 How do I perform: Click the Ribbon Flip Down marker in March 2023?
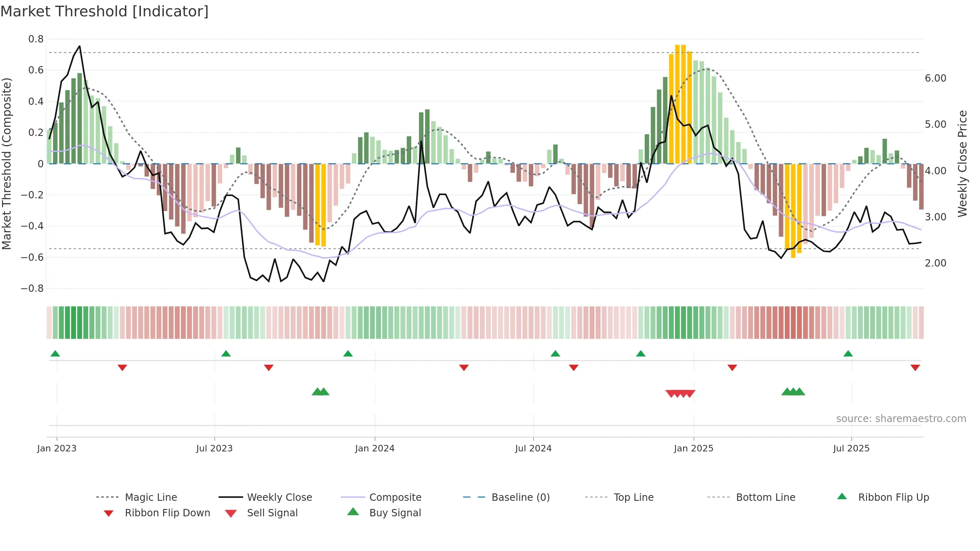coord(122,368)
